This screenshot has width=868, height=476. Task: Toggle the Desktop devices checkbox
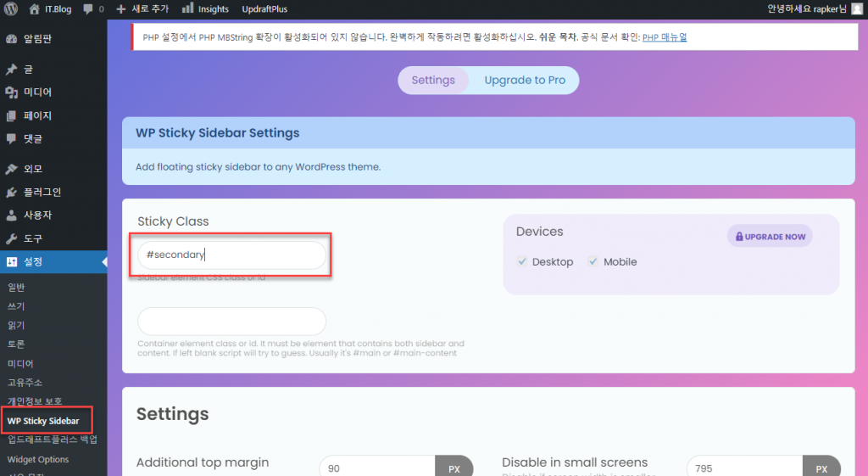pyautogui.click(x=523, y=262)
